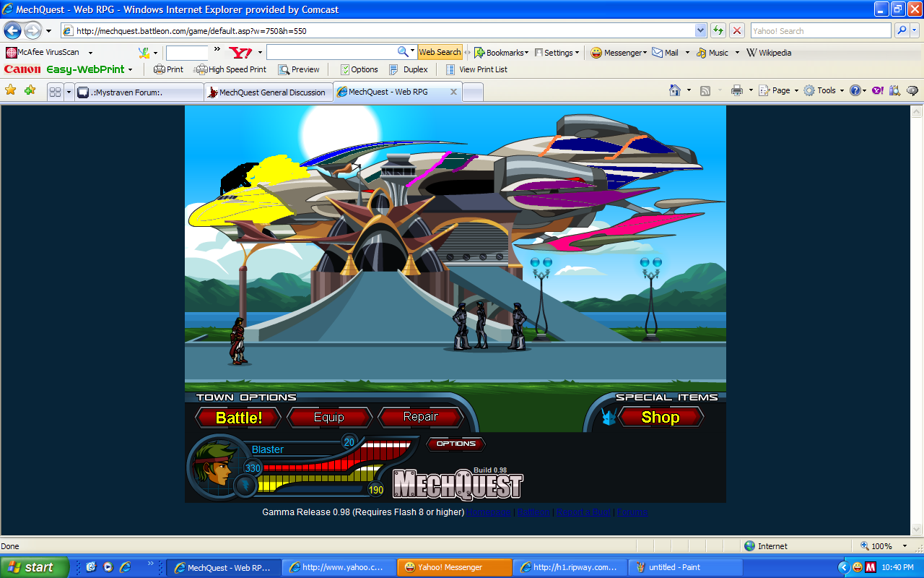924x578 pixels.
Task: Click the Equip button
Action: click(329, 418)
